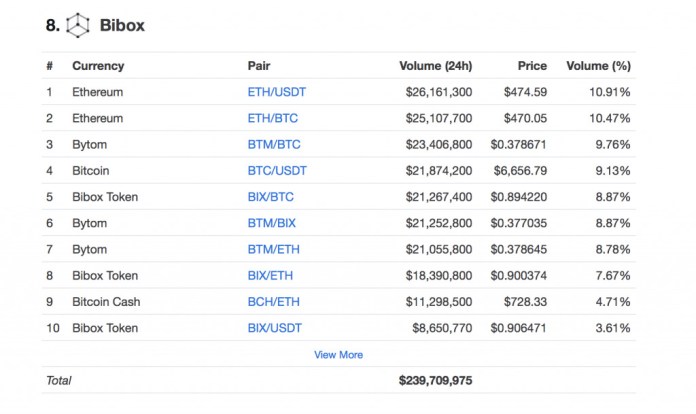
Task: Click the $0.906471 price value
Action: coord(518,327)
